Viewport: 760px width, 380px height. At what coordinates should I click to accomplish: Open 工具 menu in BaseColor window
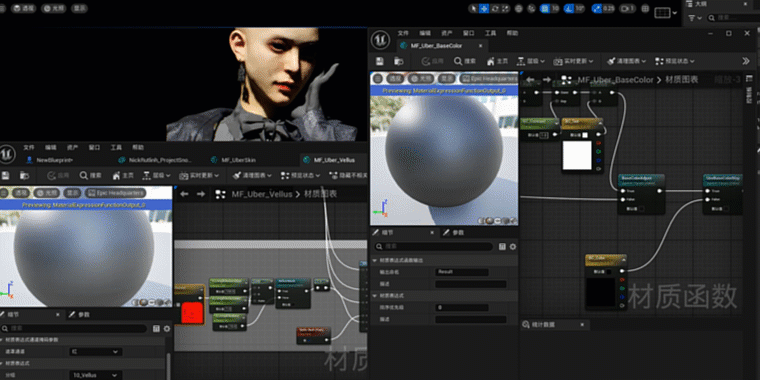[x=491, y=33]
